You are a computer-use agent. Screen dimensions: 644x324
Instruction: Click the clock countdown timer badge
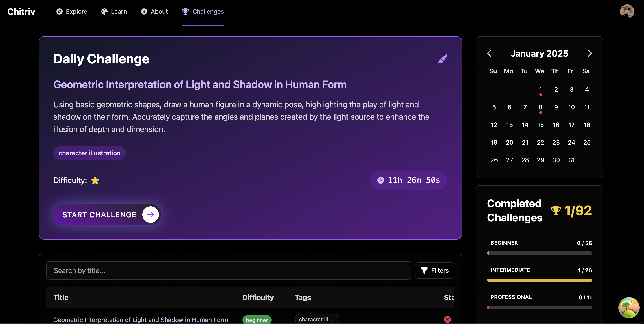408,180
